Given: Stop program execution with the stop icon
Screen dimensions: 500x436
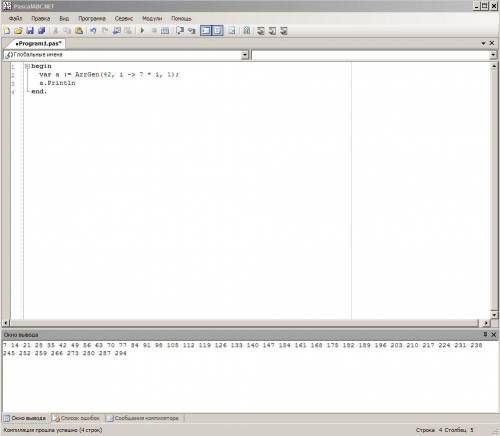Looking at the screenshot, I should coord(154,31).
